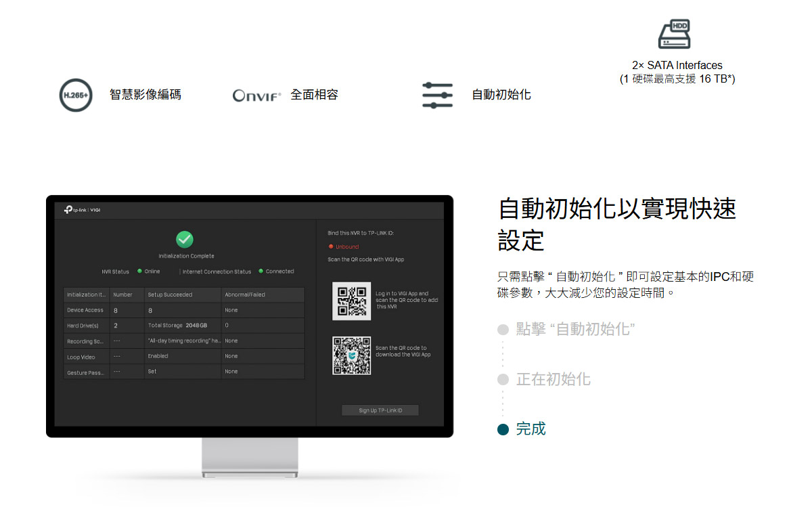Click the 智慧影像編碼 feature label

(145, 95)
